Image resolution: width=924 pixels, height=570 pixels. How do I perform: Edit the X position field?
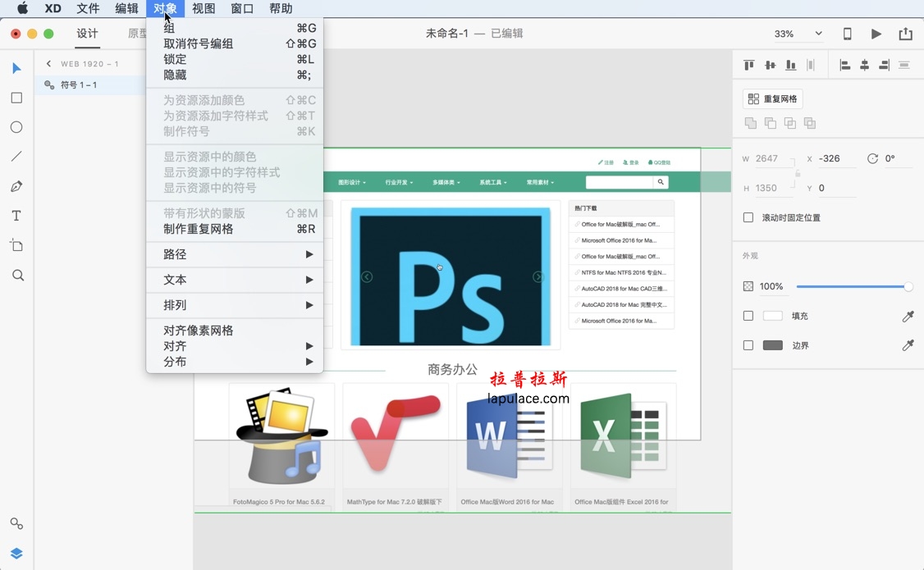(837, 158)
